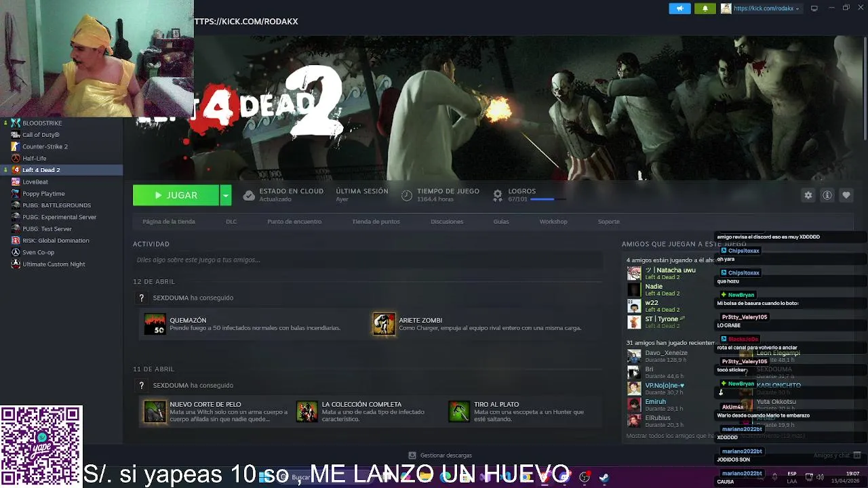Click the Ultimate Custom Night game icon
Screen dimensions: 868x488
click(16, 264)
